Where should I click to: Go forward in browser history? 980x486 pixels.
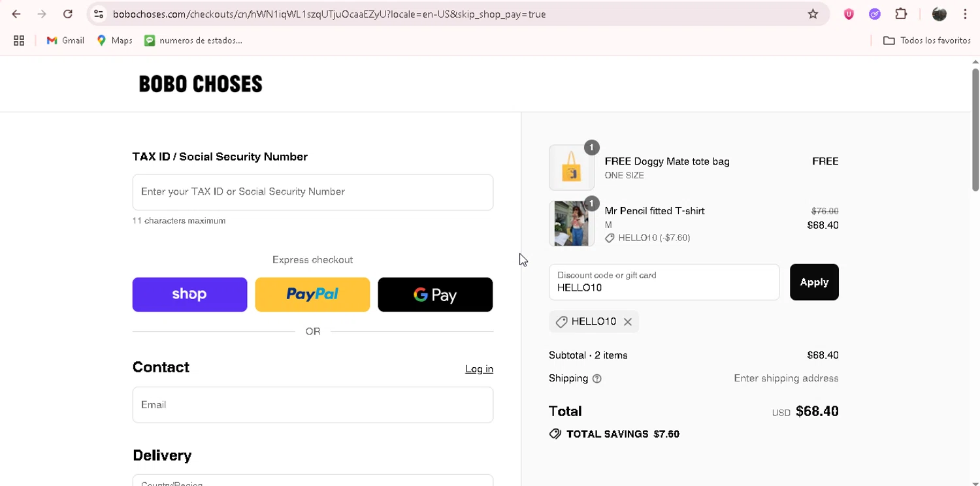(x=42, y=14)
